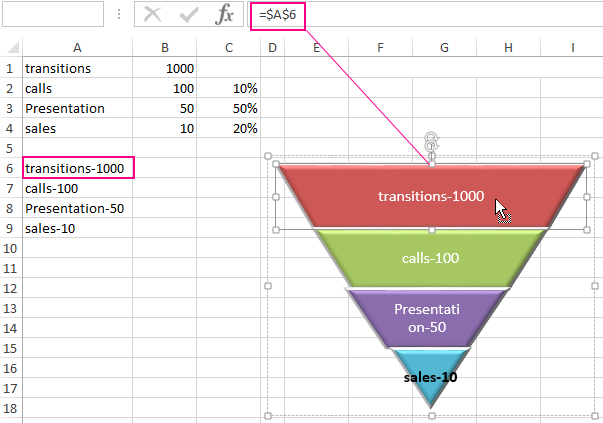Click the top-right resize handle of the chart frame

[596, 156]
